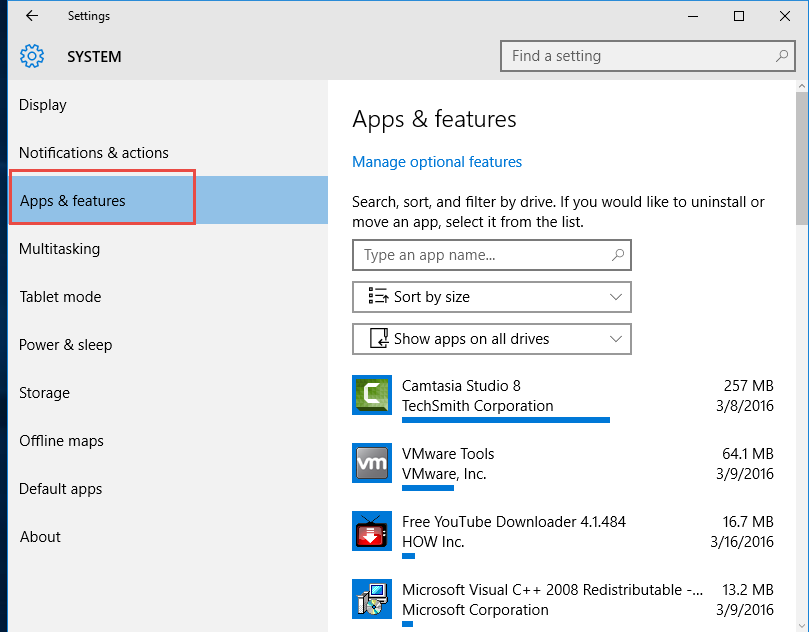Image resolution: width=809 pixels, height=632 pixels.
Task: Select VMware Tools in the app list
Action: pyautogui.click(x=563, y=467)
